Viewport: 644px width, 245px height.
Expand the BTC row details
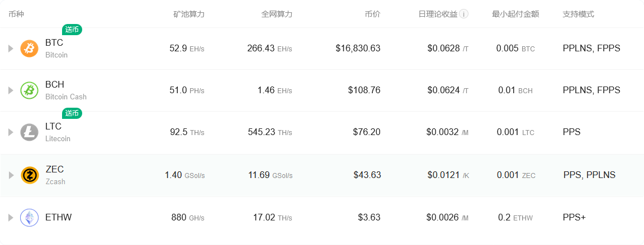(x=11, y=49)
